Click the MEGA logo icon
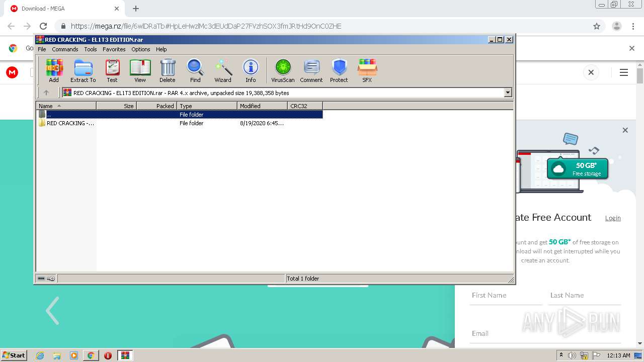Viewport: 644px width, 362px height. [12, 72]
